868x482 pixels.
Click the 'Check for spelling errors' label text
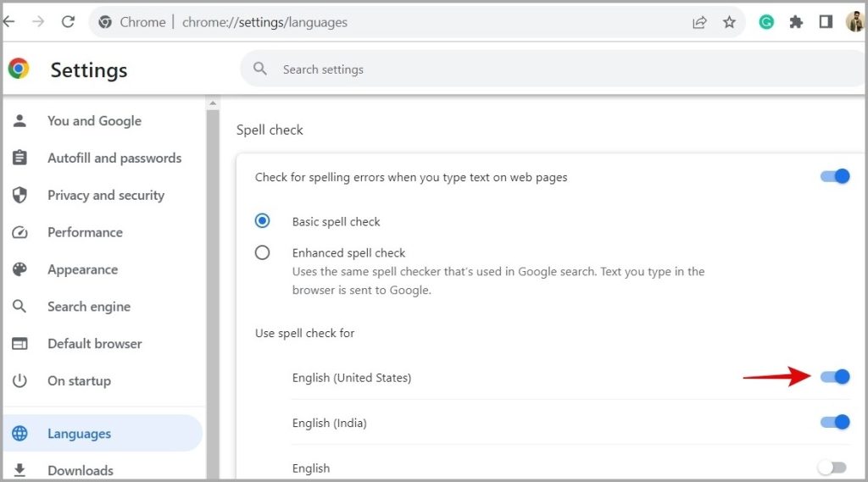pos(411,177)
